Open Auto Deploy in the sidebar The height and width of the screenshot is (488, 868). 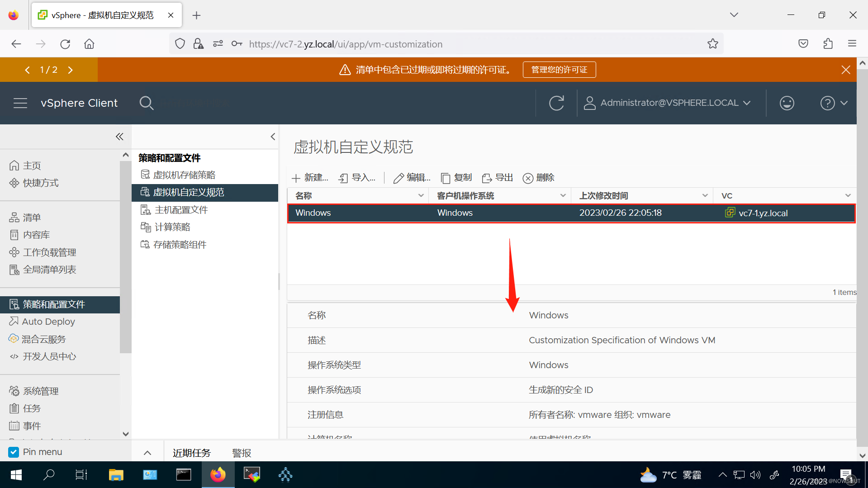[x=43, y=322]
